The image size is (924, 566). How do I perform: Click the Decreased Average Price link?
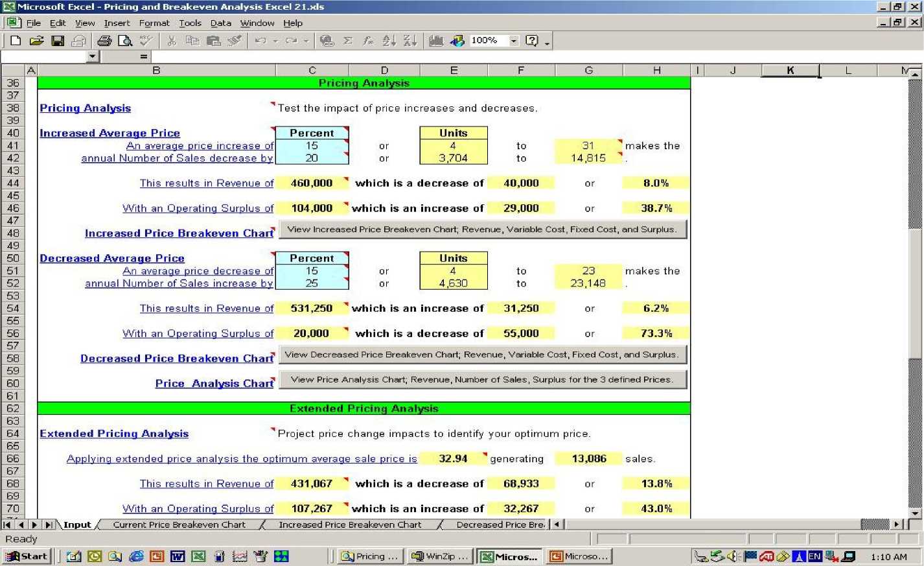click(112, 258)
